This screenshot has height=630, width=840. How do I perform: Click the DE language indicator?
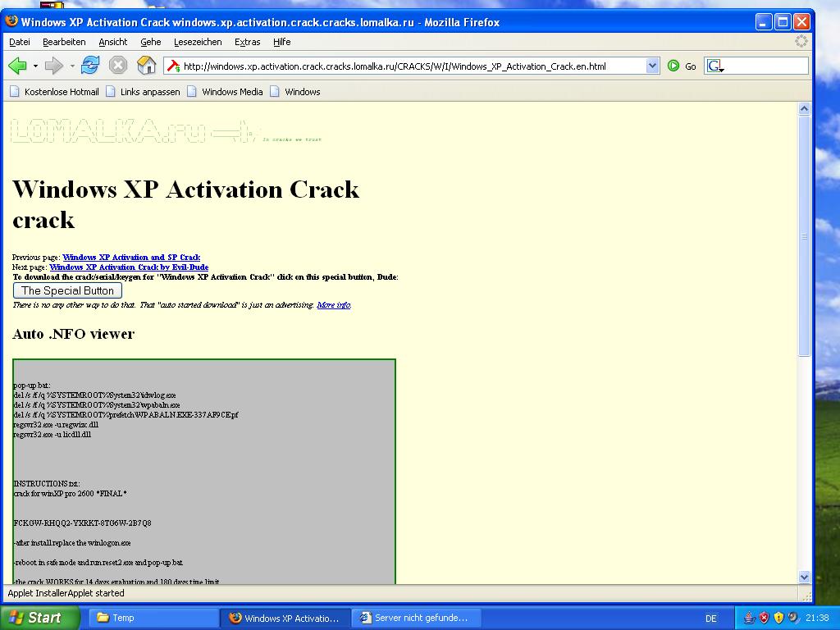(x=711, y=619)
